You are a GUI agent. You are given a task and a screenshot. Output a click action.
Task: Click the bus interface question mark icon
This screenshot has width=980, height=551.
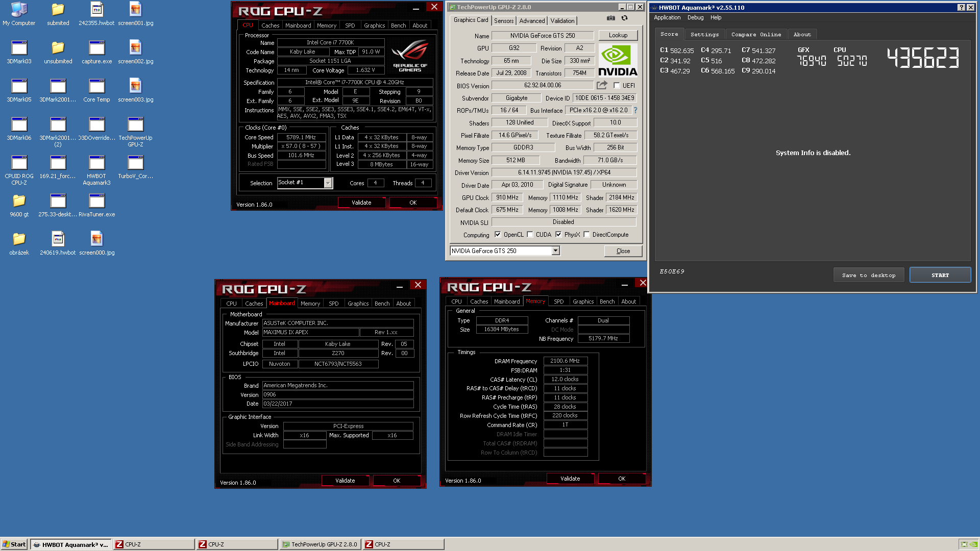tap(635, 110)
